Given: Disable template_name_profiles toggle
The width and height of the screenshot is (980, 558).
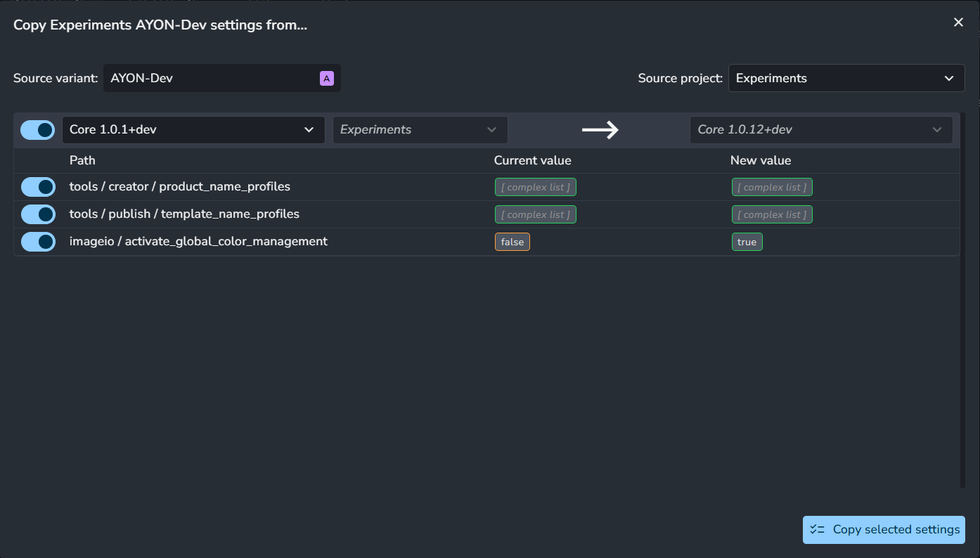Looking at the screenshot, I should point(38,214).
